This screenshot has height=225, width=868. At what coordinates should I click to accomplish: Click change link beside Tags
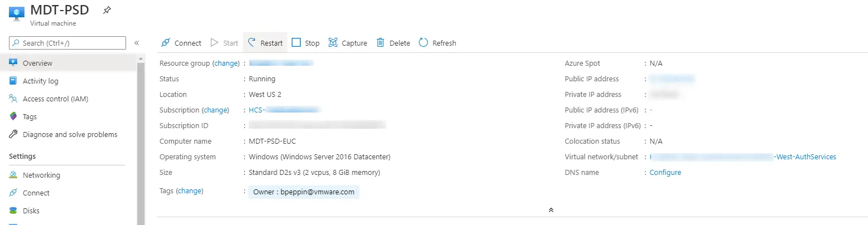pyautogui.click(x=190, y=191)
